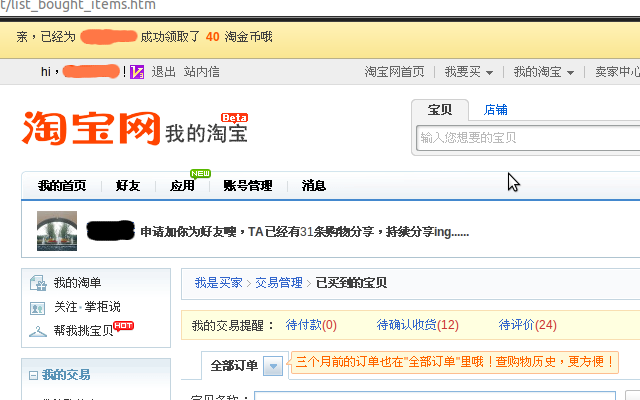The height and width of the screenshot is (400, 640).
Task: Open the 站内信 messages link
Action: [202, 72]
